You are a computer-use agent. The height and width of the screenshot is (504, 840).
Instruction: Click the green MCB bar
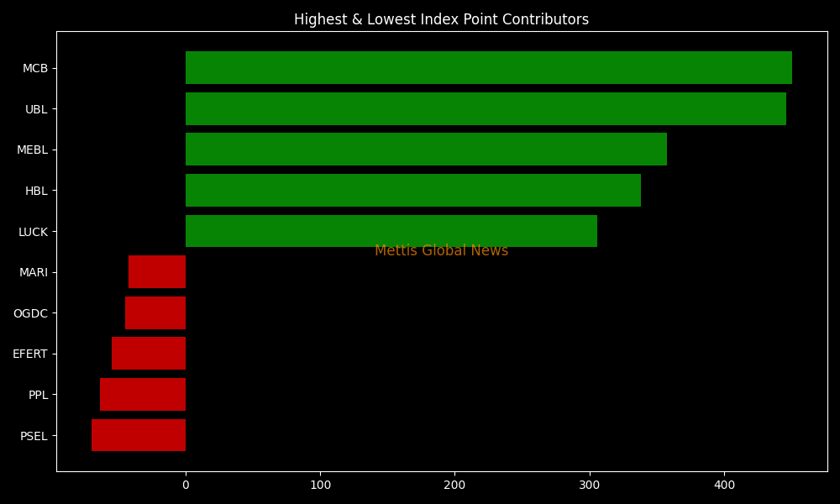488,68
